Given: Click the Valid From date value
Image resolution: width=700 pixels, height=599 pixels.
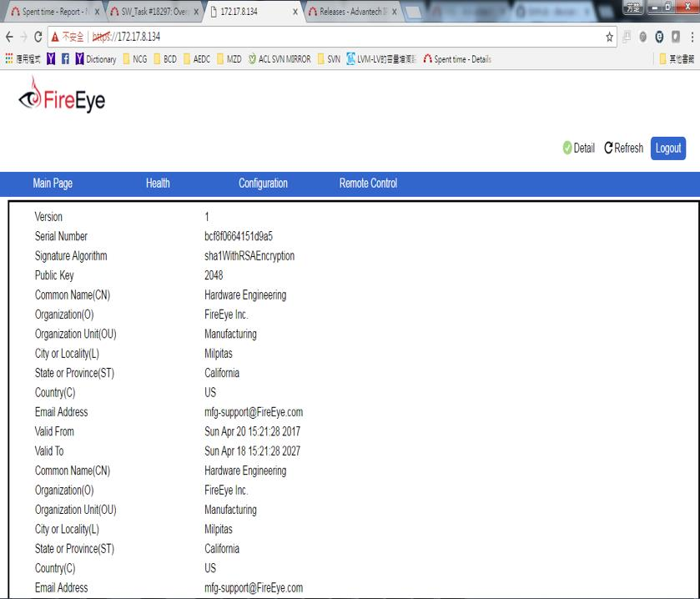Looking at the screenshot, I should tap(252, 431).
